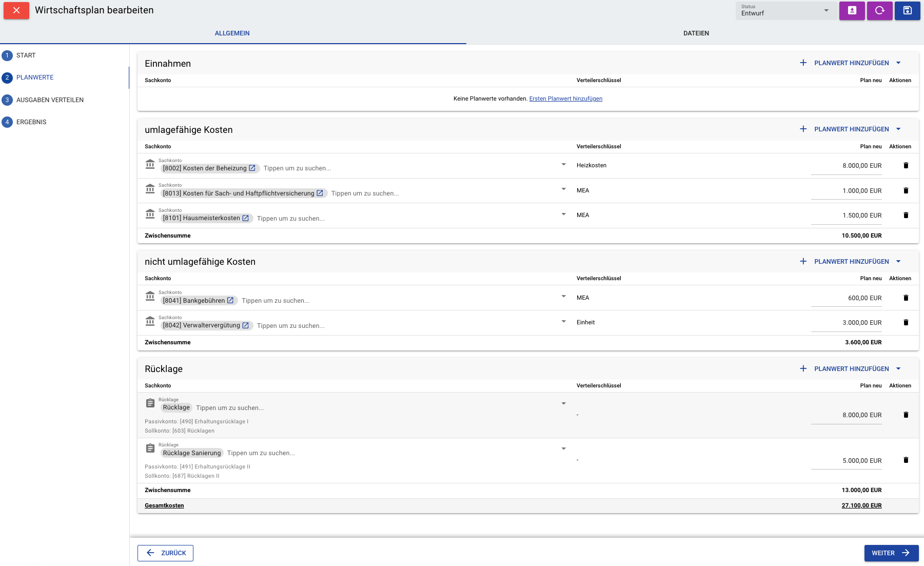Delete the Bankgebühren row

pyautogui.click(x=906, y=298)
